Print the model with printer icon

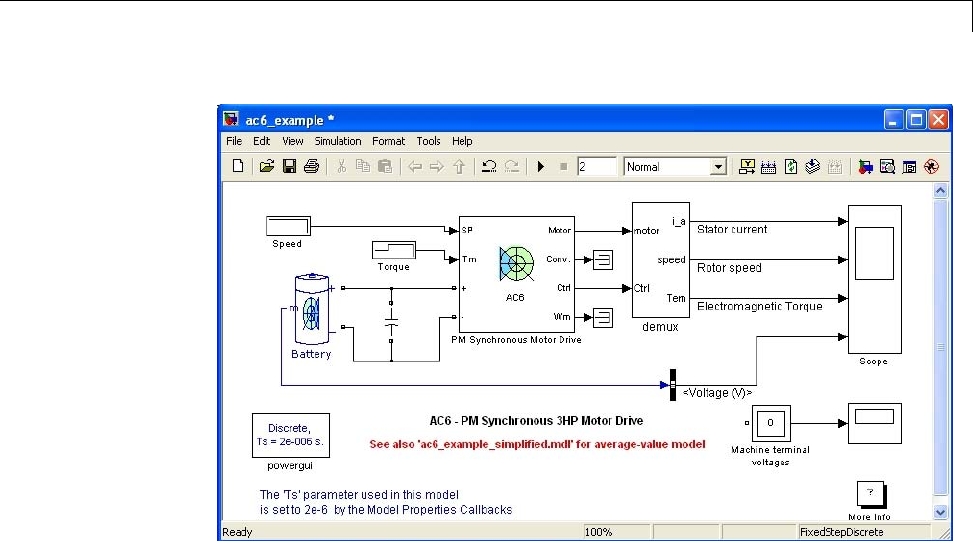point(312,166)
